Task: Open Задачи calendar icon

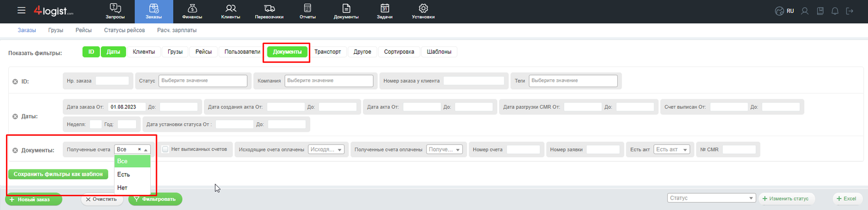Action: pos(385,8)
